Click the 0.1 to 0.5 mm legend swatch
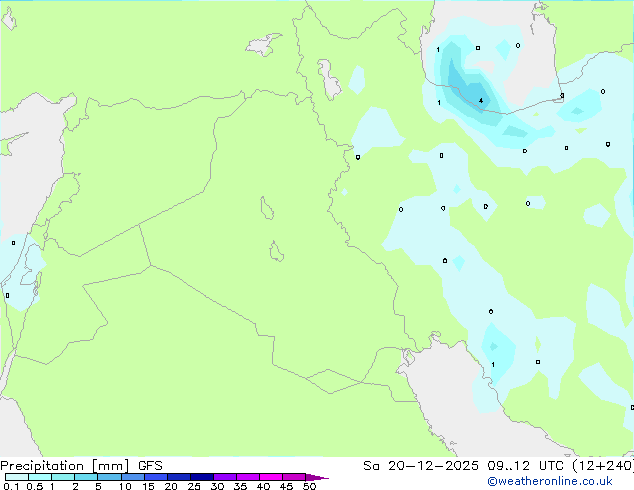 17,477
